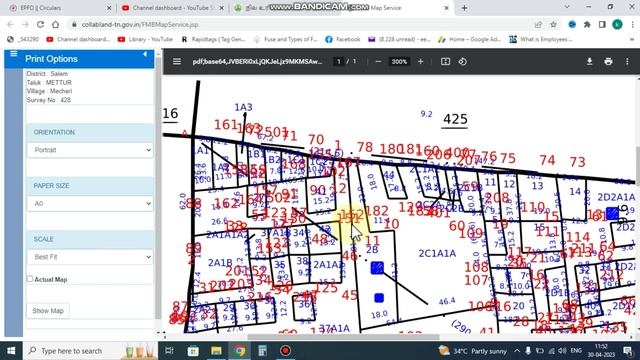Open volume control in system tray
The height and width of the screenshot is (360, 640).
point(562,351)
